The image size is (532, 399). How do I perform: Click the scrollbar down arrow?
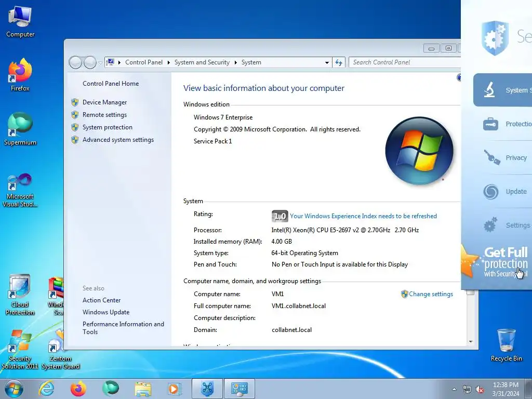(x=471, y=342)
